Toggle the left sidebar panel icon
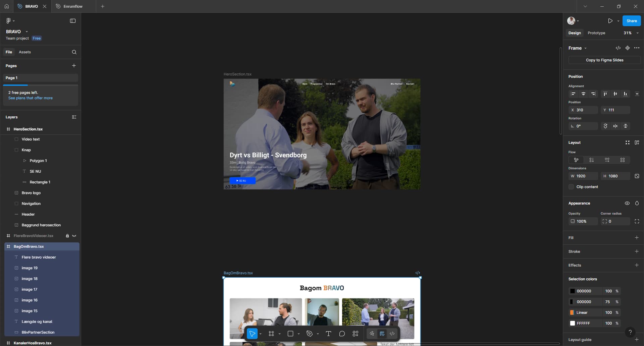Viewport: 644px width, 346px height. (73, 21)
